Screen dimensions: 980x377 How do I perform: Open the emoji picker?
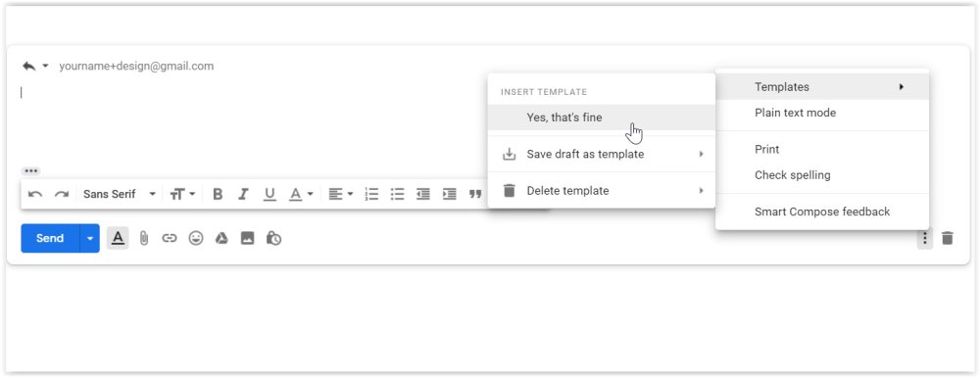click(x=196, y=238)
